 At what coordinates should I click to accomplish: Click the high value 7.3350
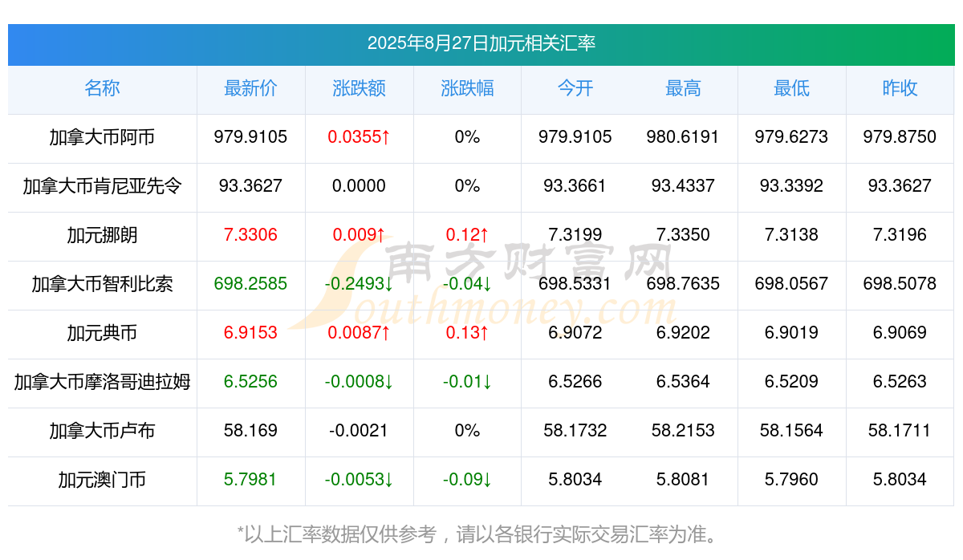pos(683,235)
